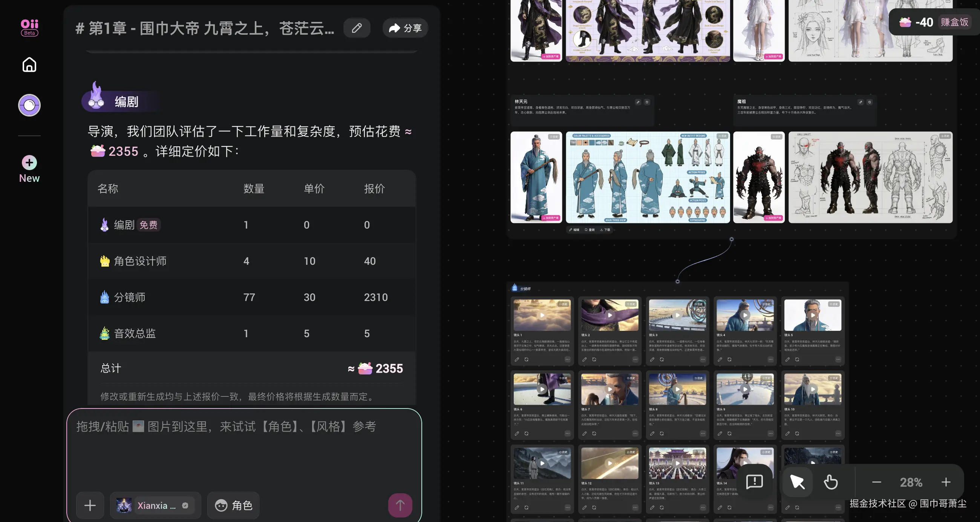Toggle 历史 on the 魔祖 concept sketch
The width and height of the screenshot is (980, 522).
[x=946, y=136]
